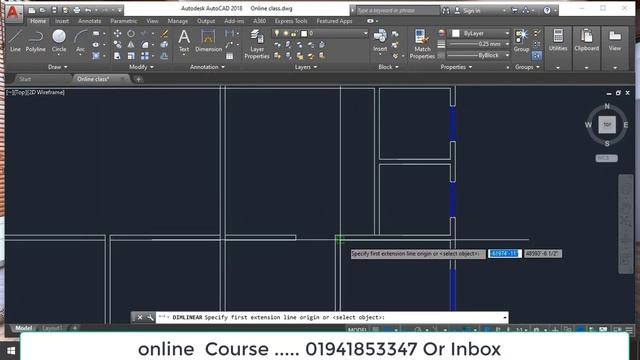Expand the Annotation panel

207,67
